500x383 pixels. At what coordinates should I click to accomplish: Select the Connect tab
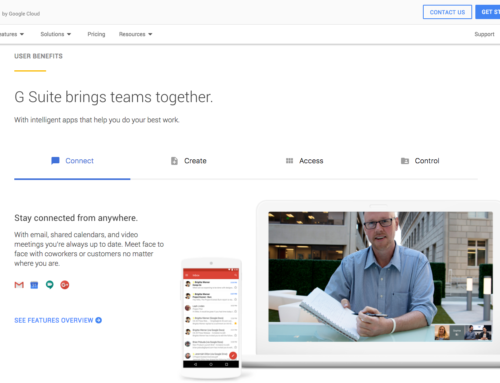(72, 161)
